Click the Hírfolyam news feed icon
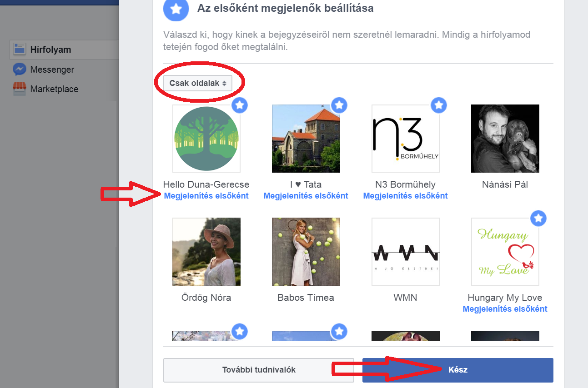Screen dimensions: 588x388 point(19,50)
